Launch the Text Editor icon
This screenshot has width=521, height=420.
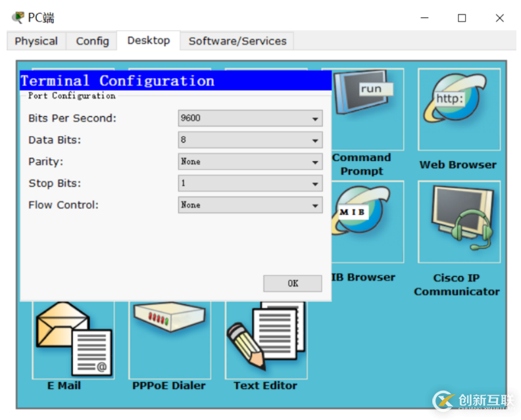(x=266, y=340)
